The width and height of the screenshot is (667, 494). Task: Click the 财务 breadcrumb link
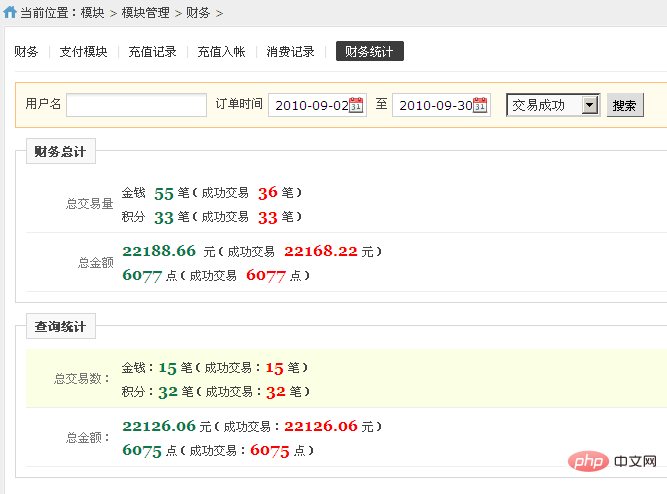[x=198, y=13]
